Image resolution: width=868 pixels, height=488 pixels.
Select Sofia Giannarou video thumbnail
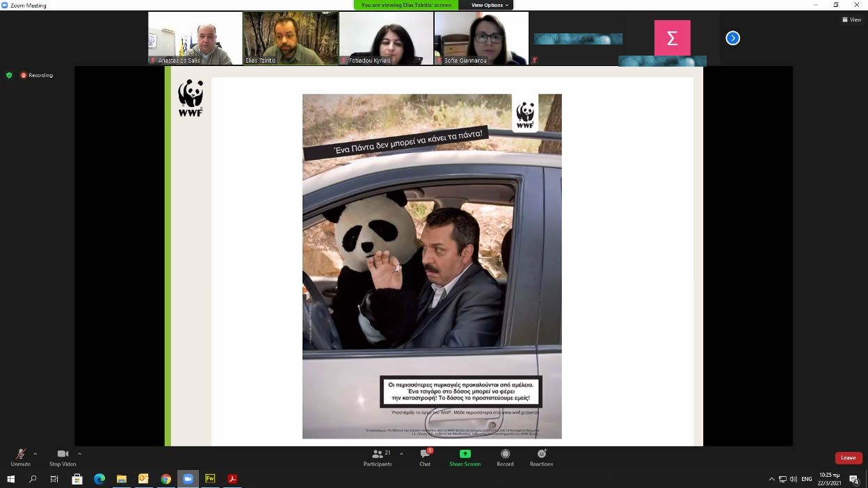(481, 38)
